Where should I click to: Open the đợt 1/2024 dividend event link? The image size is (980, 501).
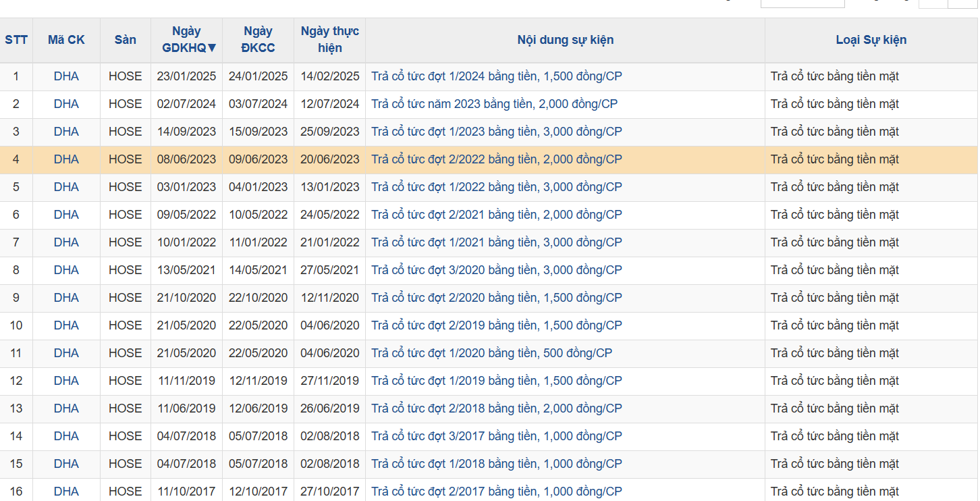pyautogui.click(x=496, y=77)
